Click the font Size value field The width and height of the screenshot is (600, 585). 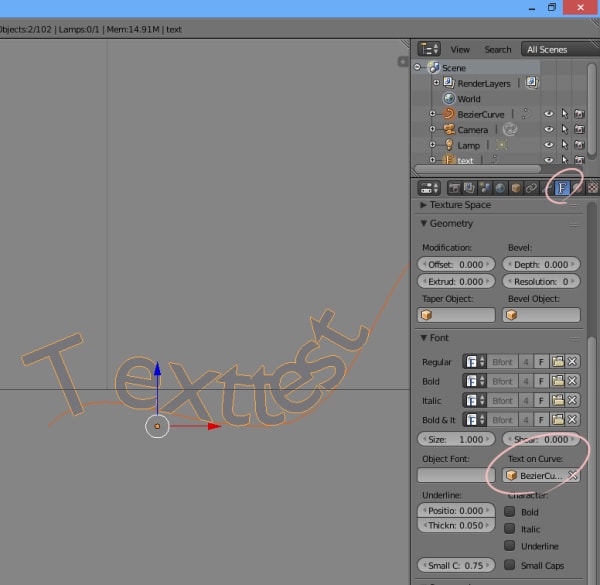coord(456,439)
